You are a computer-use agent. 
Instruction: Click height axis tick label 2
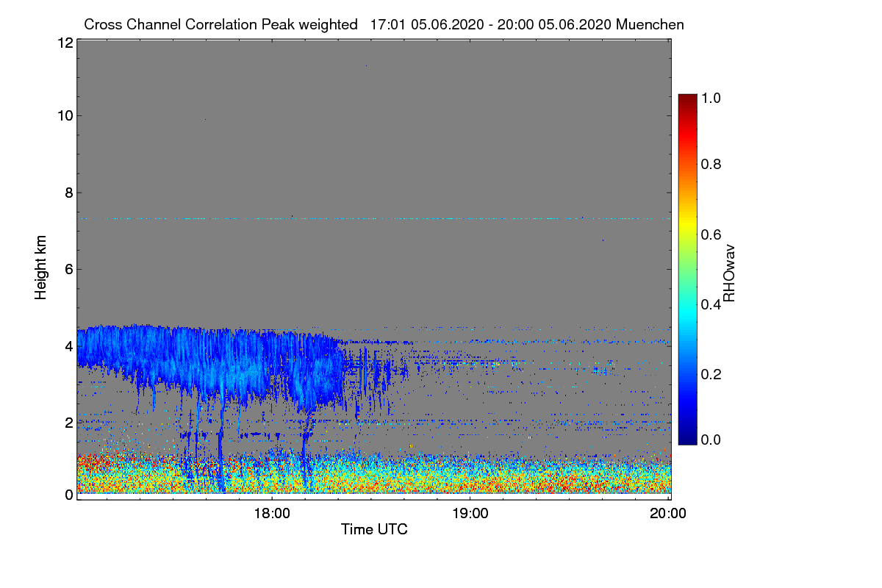[x=68, y=423]
